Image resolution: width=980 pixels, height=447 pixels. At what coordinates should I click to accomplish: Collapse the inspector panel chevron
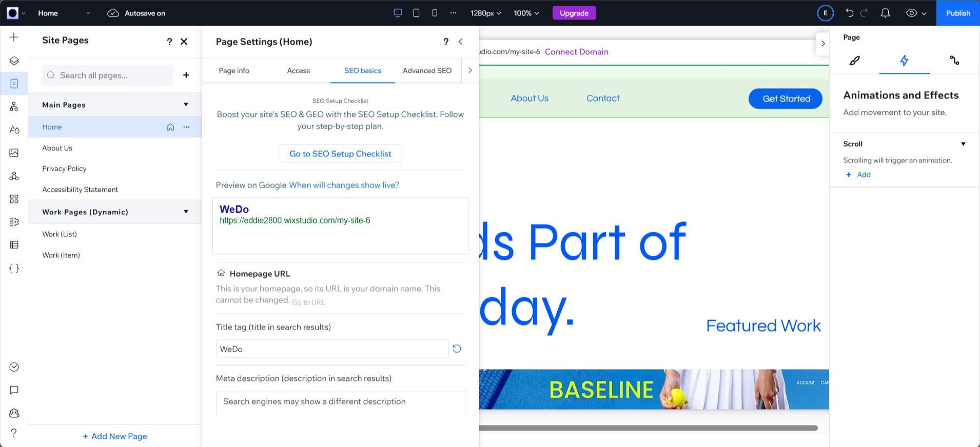[x=822, y=44]
